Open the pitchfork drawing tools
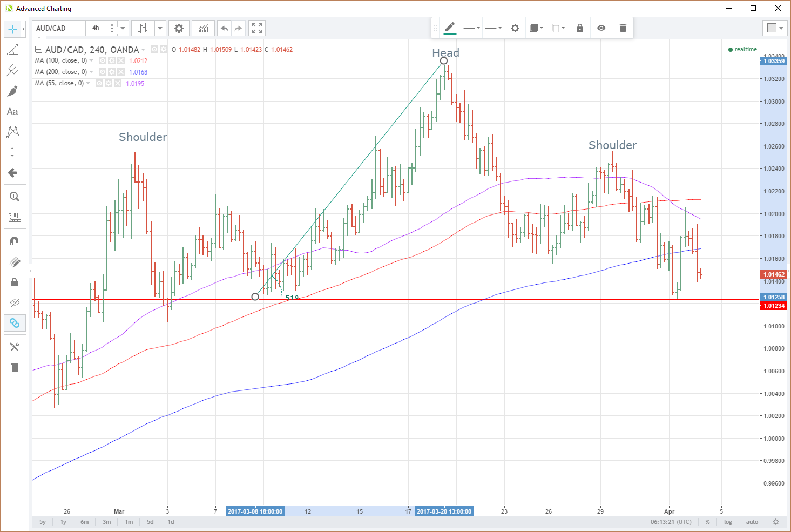Screen dimensions: 791x532 (x=12, y=70)
